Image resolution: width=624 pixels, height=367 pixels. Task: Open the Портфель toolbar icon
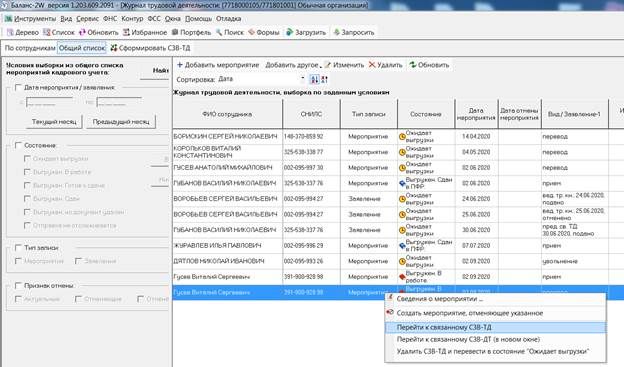pyautogui.click(x=175, y=33)
